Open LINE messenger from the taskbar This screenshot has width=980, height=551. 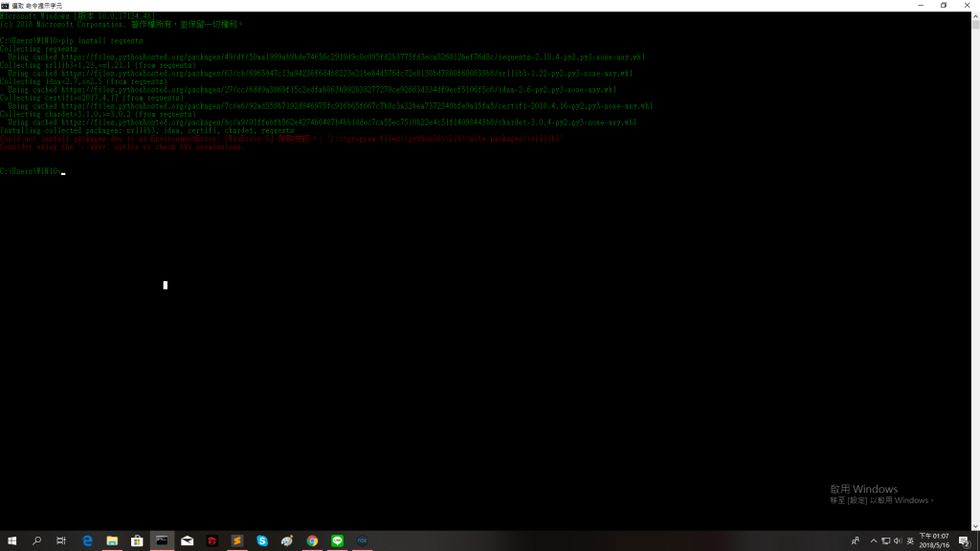337,541
